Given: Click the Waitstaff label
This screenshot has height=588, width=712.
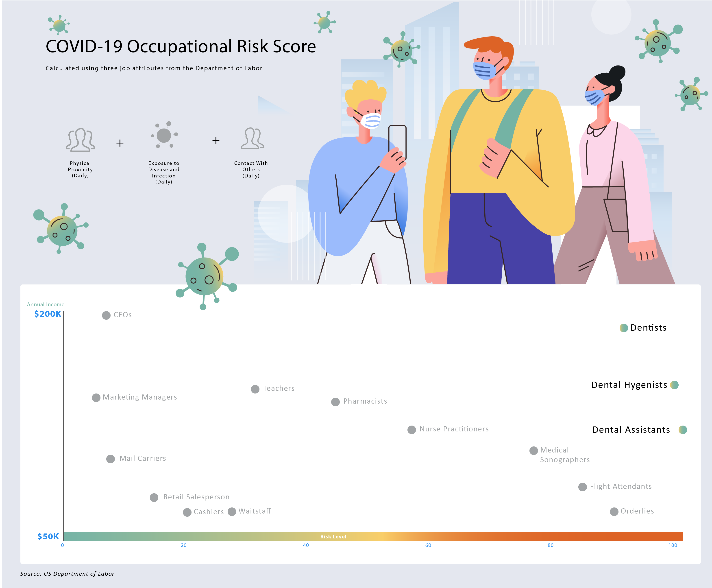Looking at the screenshot, I should click(255, 511).
